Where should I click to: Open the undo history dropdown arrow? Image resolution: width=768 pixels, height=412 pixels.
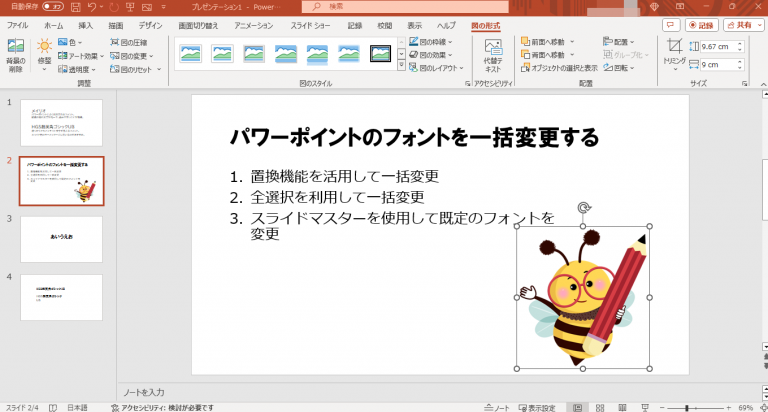pyautogui.click(x=101, y=7)
